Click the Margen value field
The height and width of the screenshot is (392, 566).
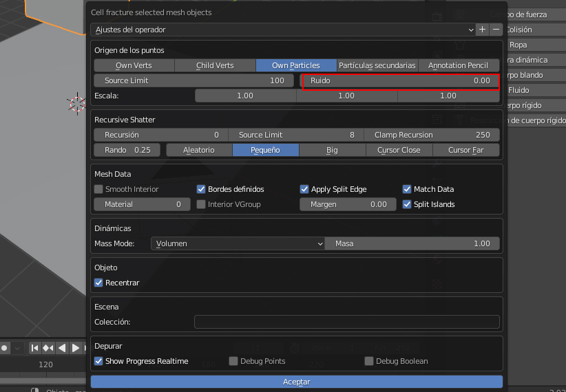tap(348, 204)
